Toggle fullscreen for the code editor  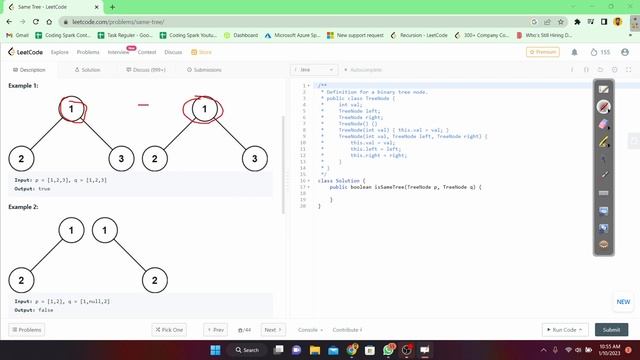click(x=629, y=70)
